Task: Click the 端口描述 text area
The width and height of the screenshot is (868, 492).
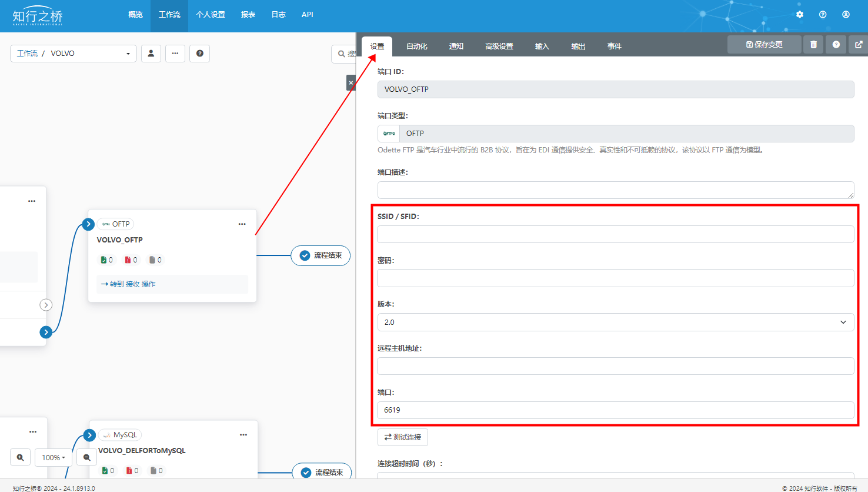Action: 616,190
